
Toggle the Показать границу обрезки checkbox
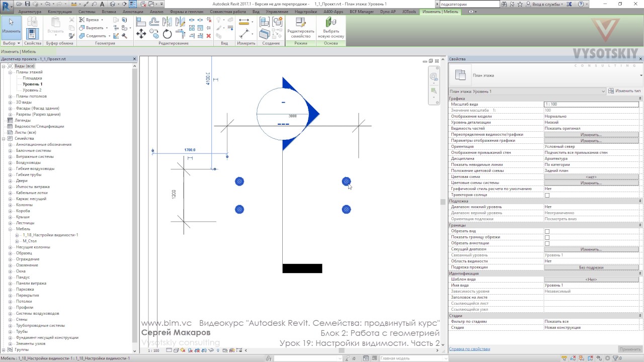pos(547,237)
